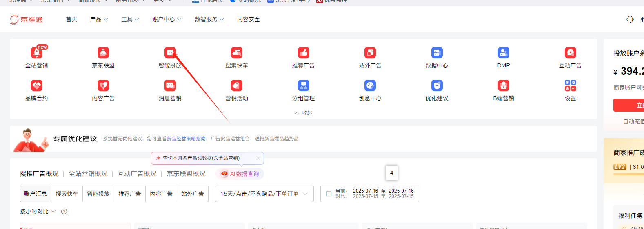Screen dimensions: 644x229
Task: Click the 优化建议 icon
Action: pyautogui.click(x=437, y=86)
